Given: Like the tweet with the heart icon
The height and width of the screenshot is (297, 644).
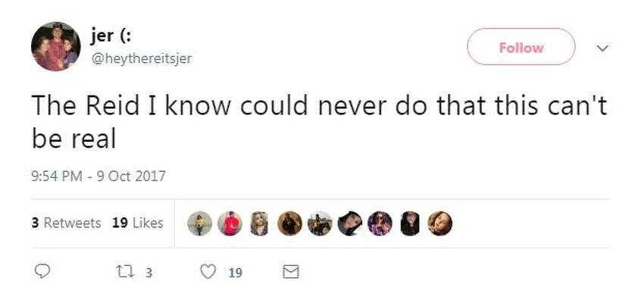Looking at the screenshot, I should point(208,272).
